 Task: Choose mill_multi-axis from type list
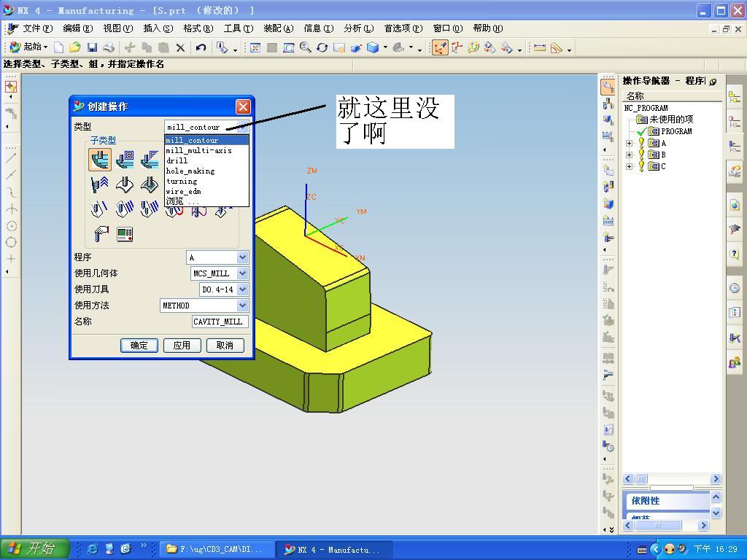(x=206, y=150)
